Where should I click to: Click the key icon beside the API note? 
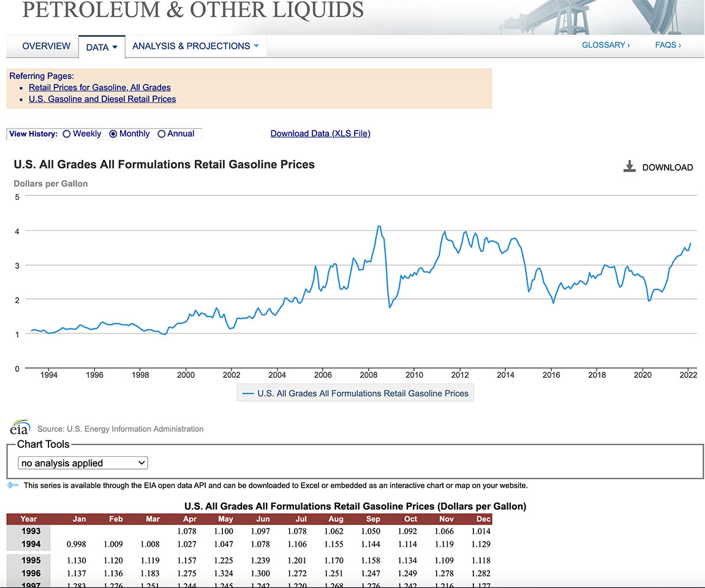pos(13,485)
